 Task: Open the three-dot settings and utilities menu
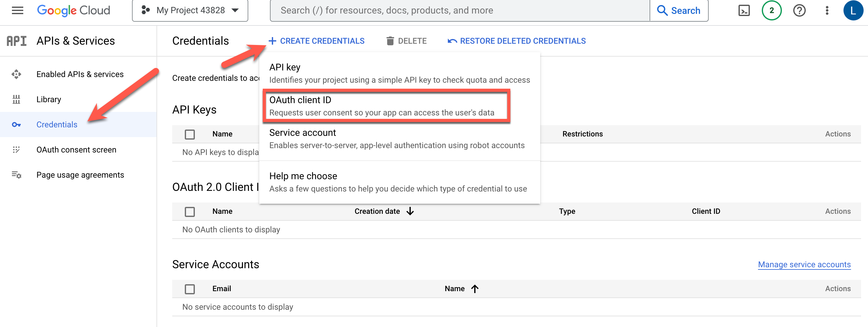pyautogui.click(x=827, y=10)
